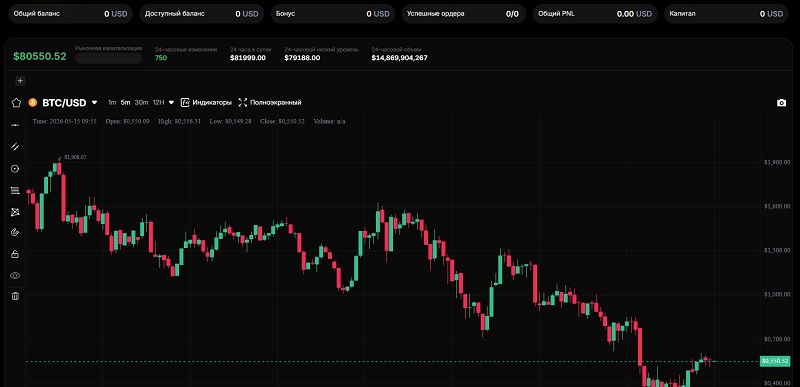Image resolution: width=800 pixels, height=387 pixels.
Task: Click the indicators function icon
Action: click(185, 102)
